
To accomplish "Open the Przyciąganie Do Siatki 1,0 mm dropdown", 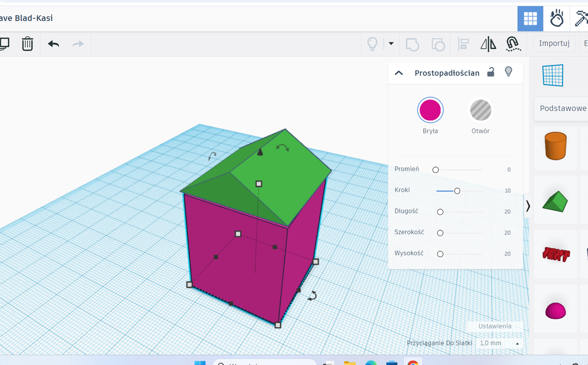I will 499,343.
